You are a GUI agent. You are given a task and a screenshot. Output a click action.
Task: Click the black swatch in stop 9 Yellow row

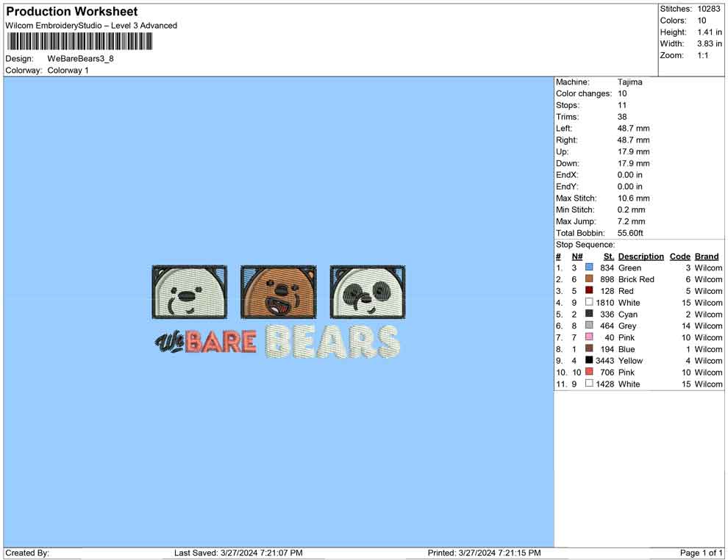click(x=589, y=360)
